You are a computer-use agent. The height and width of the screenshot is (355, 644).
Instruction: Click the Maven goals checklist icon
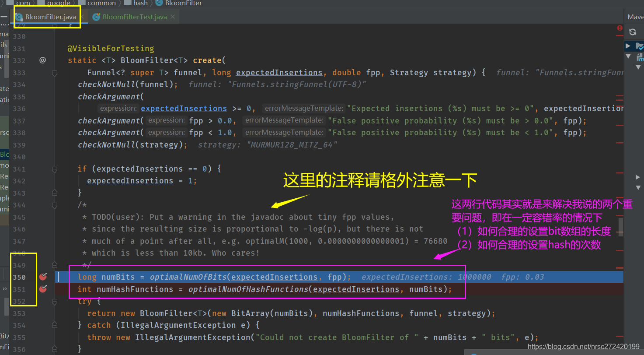click(640, 46)
